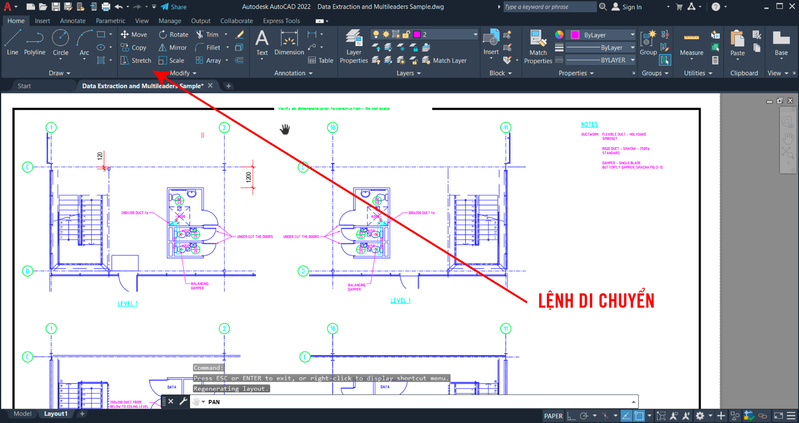
Task: Activate the Copy command in Modify
Action: pyautogui.click(x=134, y=47)
